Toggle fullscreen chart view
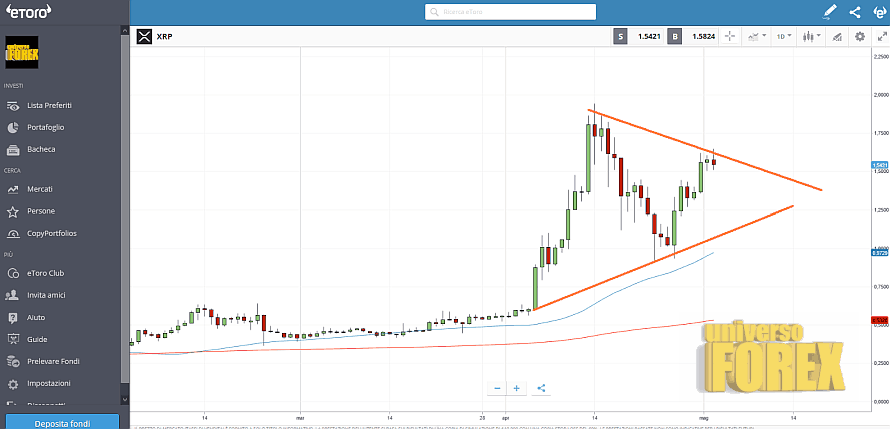 [881, 36]
